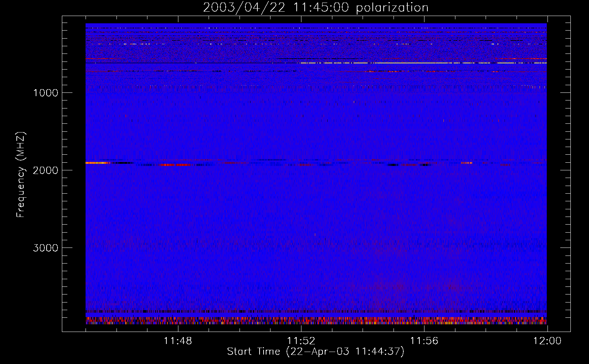589x364 pixels.
Task: Select the 1000 frequency axis label
Action: point(46,93)
